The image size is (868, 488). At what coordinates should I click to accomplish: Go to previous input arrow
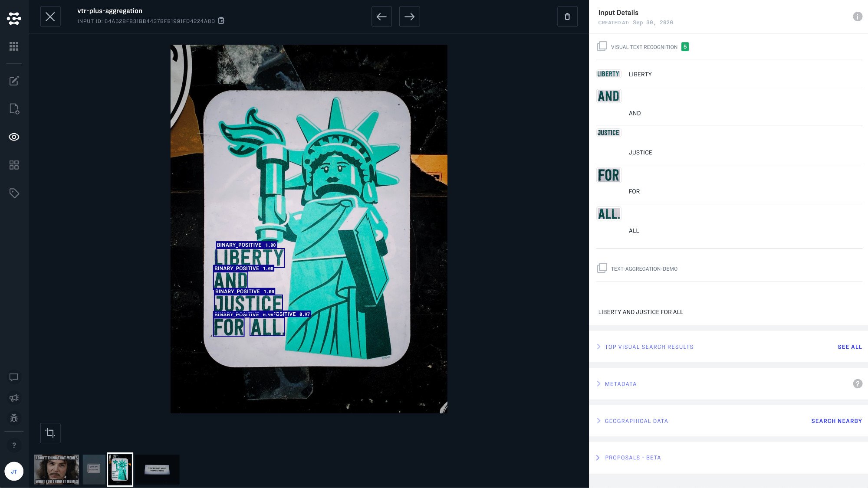[381, 16]
